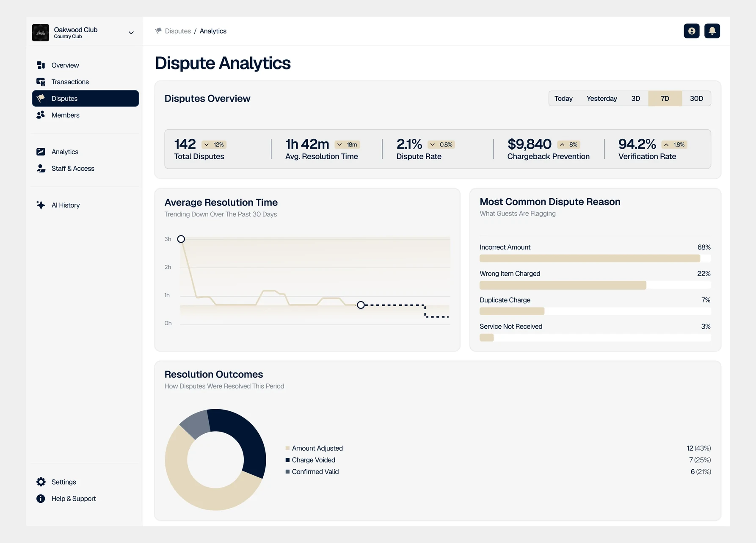This screenshot has width=756, height=543.
Task: Click the Analytics chart icon in sidebar
Action: (x=41, y=152)
